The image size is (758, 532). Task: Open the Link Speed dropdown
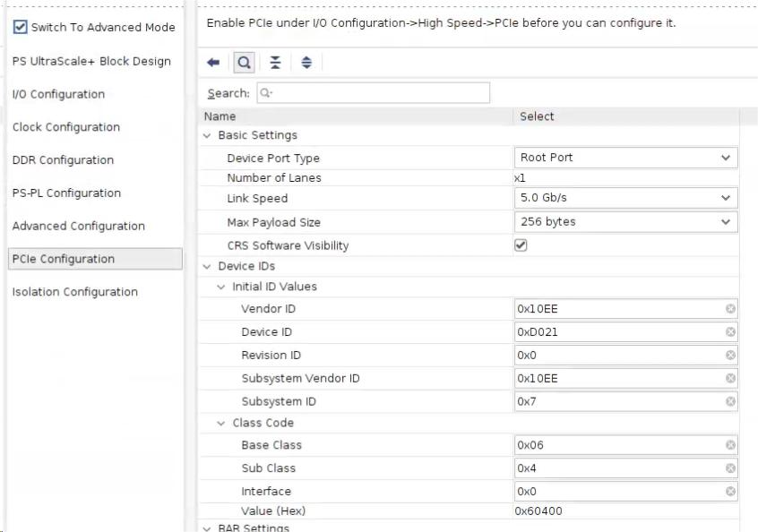[x=625, y=198]
